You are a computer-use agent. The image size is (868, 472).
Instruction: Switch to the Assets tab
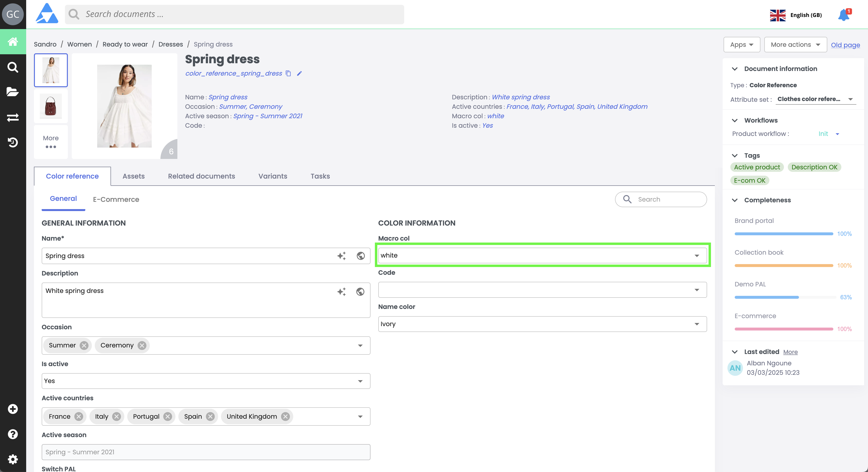(x=134, y=176)
